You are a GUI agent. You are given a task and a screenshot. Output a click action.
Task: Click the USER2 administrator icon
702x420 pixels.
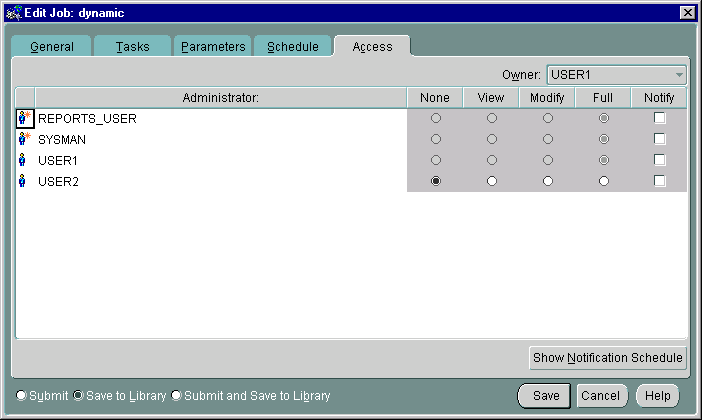click(x=24, y=181)
